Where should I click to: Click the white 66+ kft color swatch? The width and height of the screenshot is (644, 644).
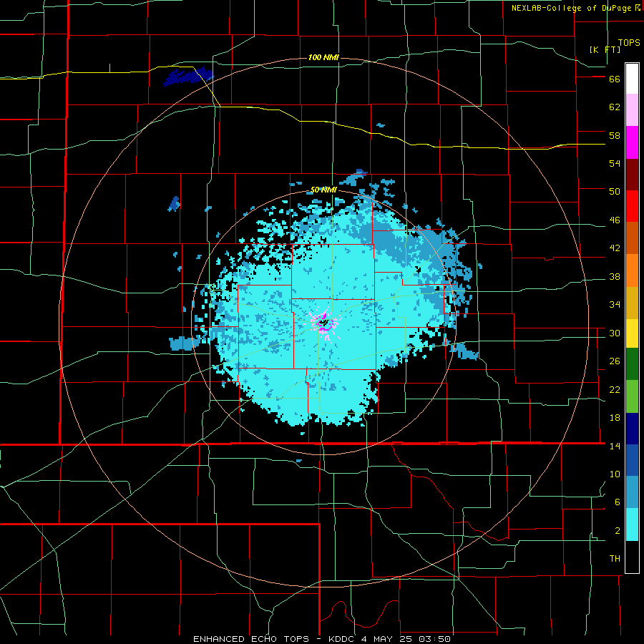point(632,79)
